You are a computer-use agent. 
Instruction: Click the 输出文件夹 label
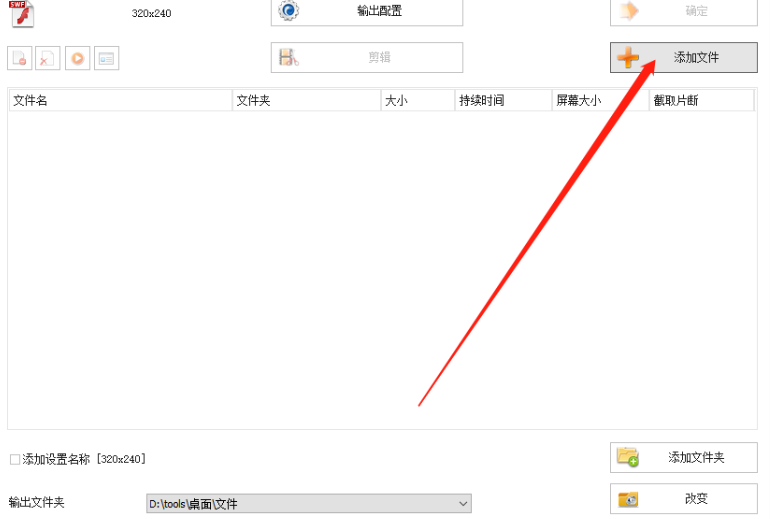click(37, 503)
